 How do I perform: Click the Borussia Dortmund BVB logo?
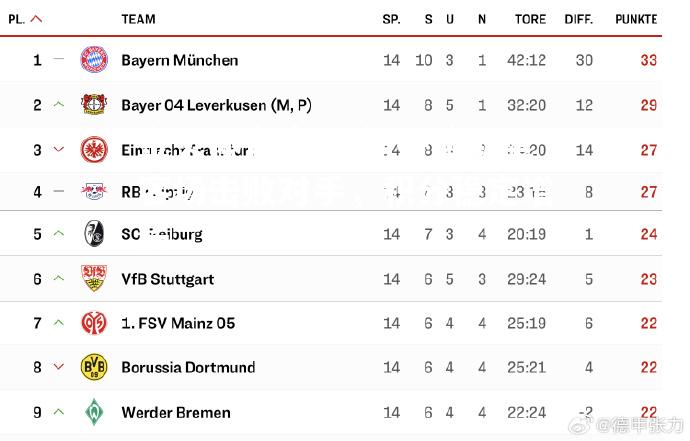(94, 367)
